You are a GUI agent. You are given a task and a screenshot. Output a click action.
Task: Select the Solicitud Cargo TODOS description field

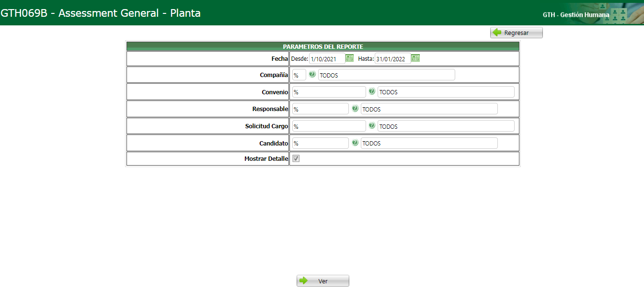pyautogui.click(x=446, y=126)
